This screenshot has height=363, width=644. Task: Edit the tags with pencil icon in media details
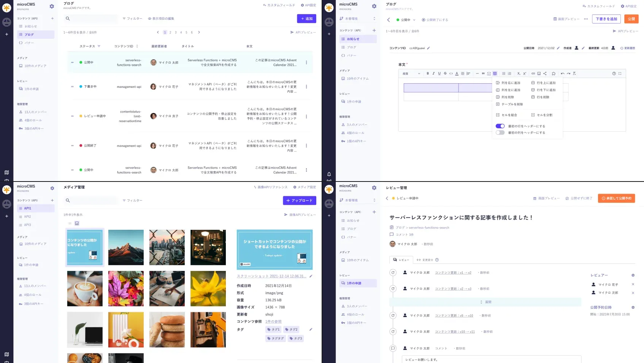[x=311, y=329]
